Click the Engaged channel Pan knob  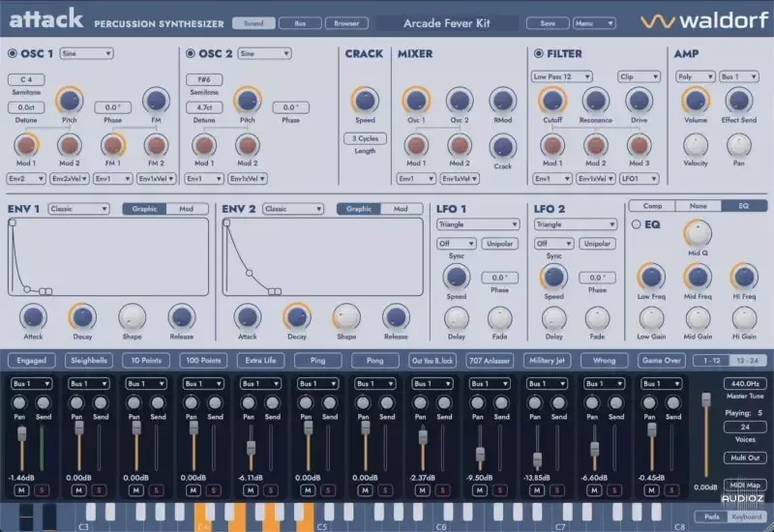19,403
